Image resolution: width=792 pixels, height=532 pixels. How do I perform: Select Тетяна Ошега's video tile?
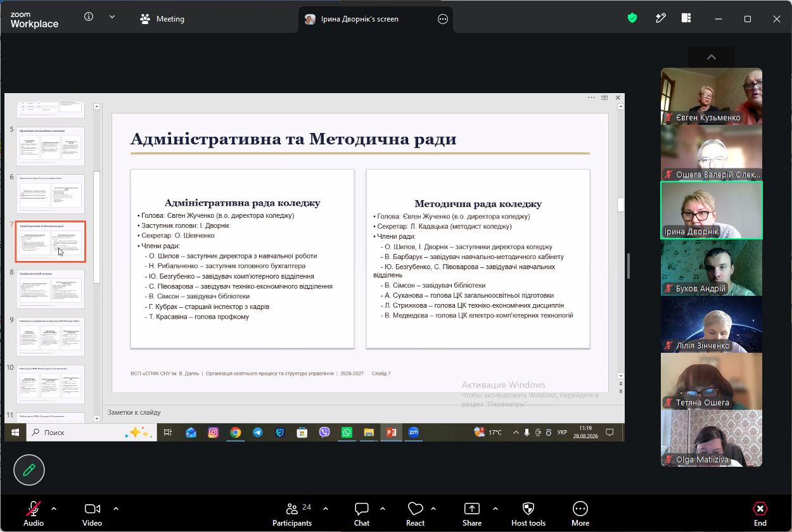(x=712, y=381)
